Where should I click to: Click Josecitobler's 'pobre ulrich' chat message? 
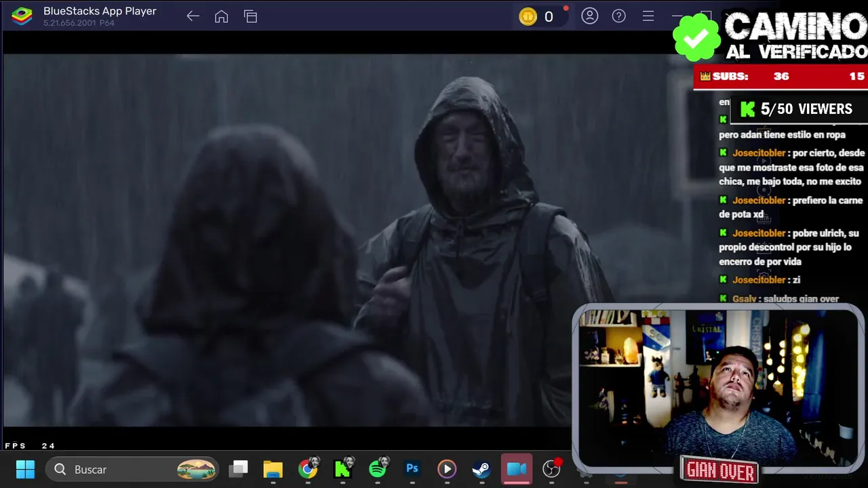790,247
